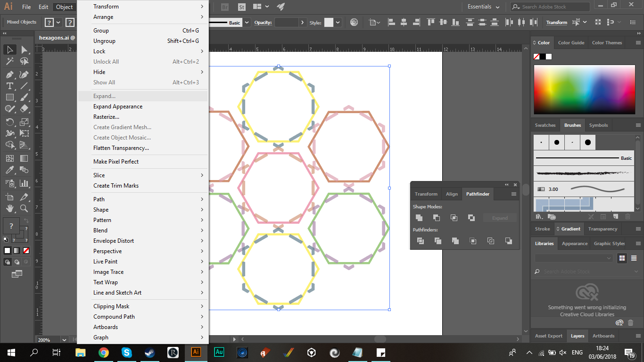The width and height of the screenshot is (644, 362).
Task: Select the Pen tool
Action: 9,74
